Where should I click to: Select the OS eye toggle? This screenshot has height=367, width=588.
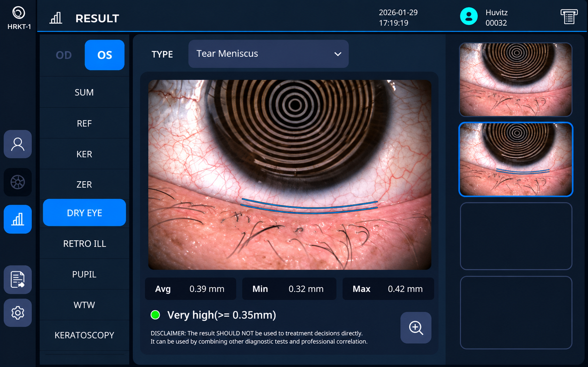(104, 55)
